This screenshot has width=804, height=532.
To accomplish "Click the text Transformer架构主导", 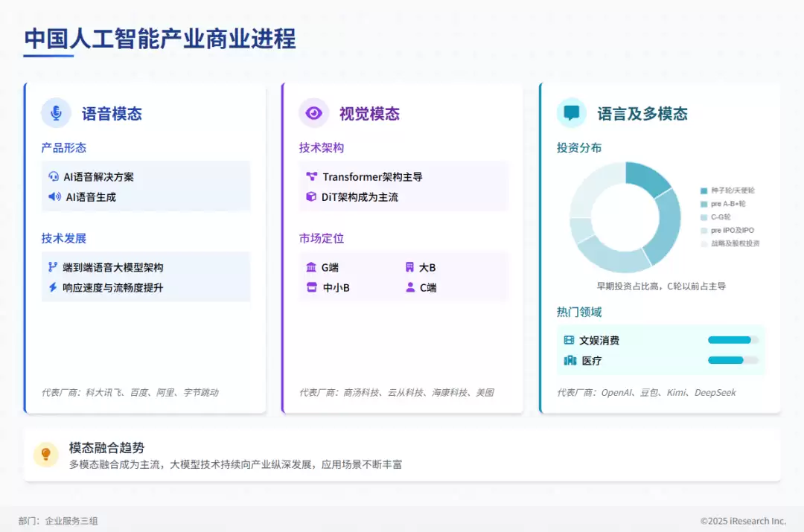I will [372, 177].
